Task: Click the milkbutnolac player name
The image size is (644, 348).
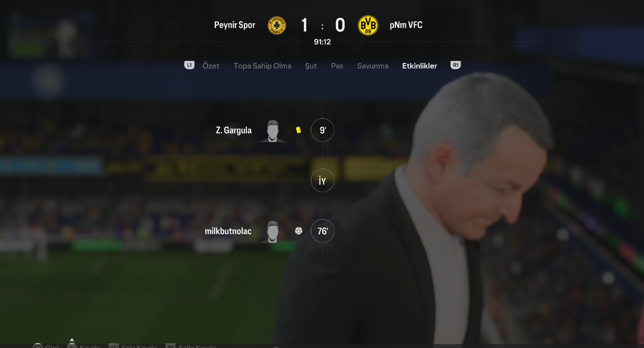Action: 228,231
